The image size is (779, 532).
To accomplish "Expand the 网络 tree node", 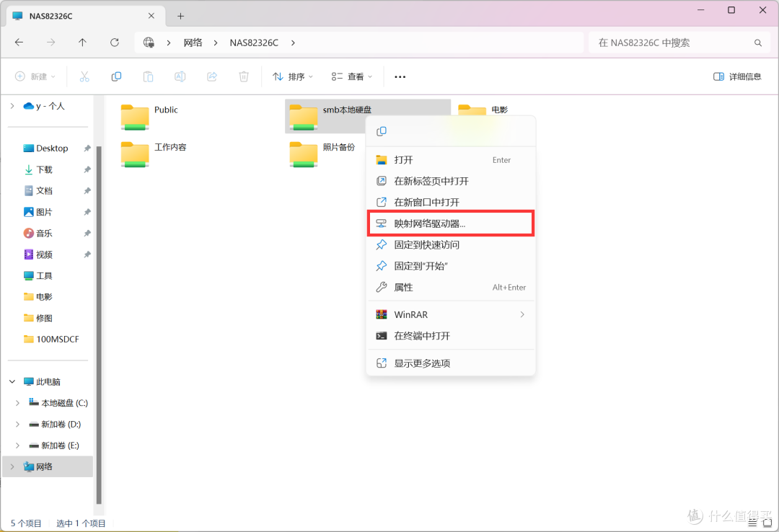I will 12,466.
